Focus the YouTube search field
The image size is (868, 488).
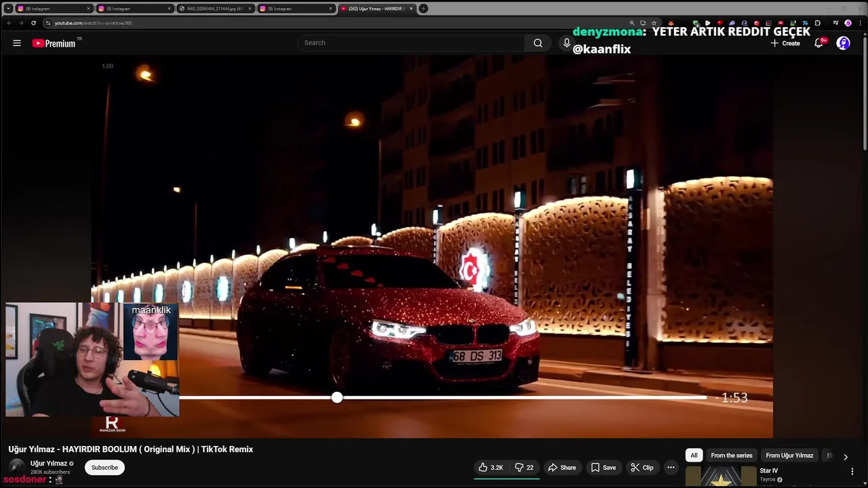[x=411, y=43]
